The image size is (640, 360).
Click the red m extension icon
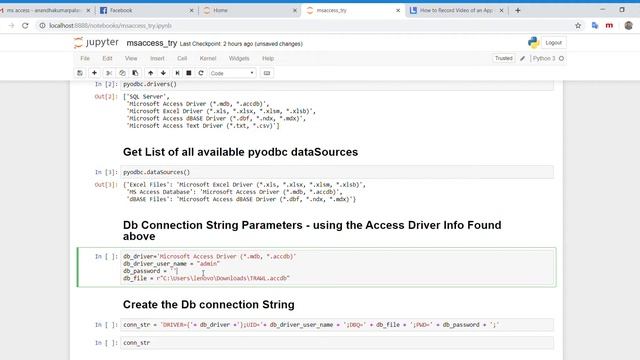[x=609, y=26]
